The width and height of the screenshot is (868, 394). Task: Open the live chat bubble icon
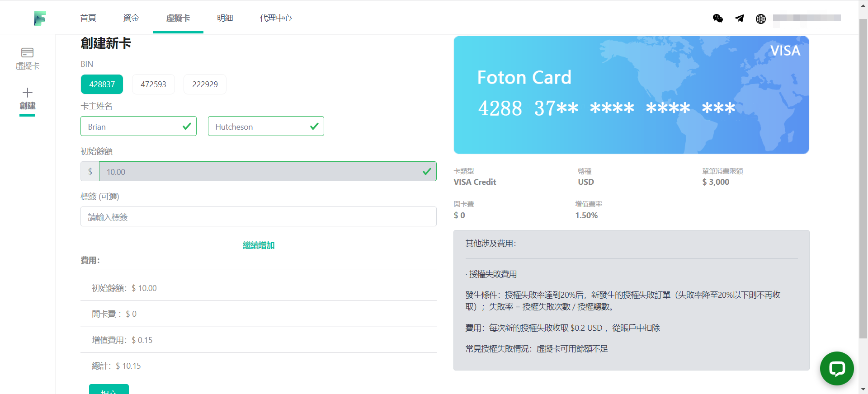(x=837, y=368)
